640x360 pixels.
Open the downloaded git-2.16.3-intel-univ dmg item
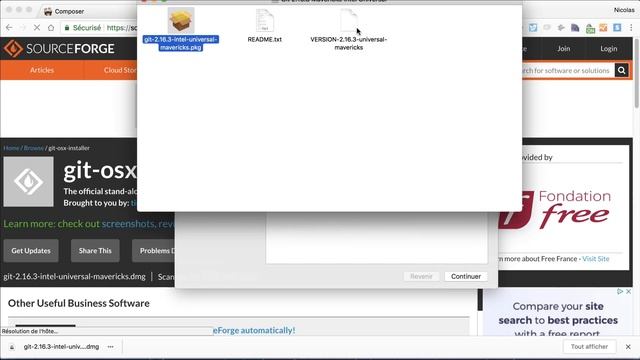[x=61, y=347]
